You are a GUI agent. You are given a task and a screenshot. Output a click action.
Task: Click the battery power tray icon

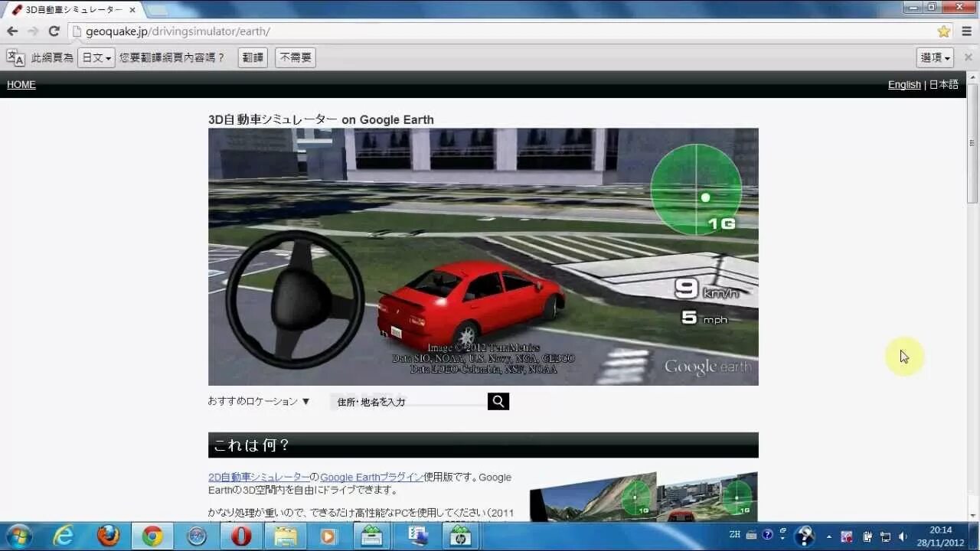[867, 536]
